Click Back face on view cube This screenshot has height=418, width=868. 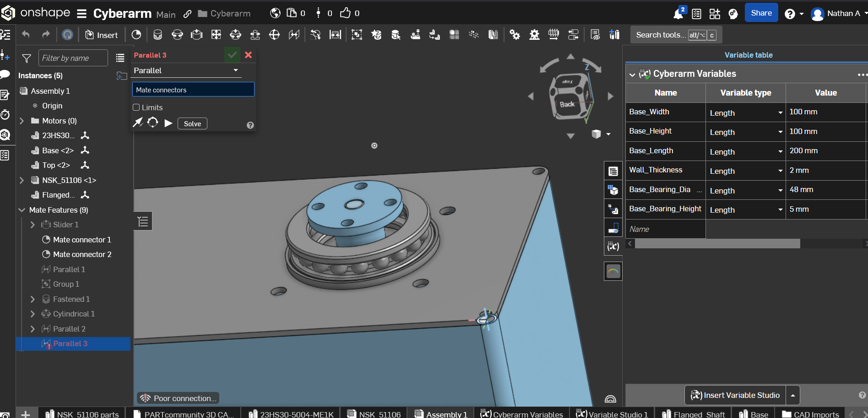point(567,104)
